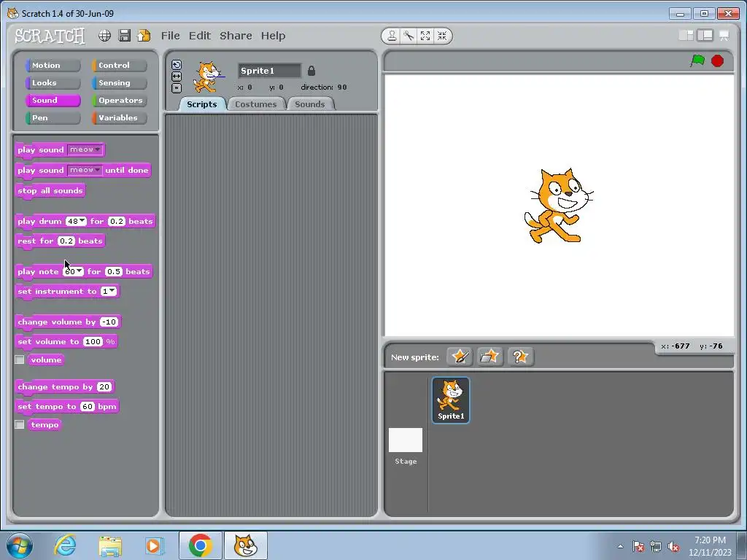The image size is (747, 560).
Task: Click the set volume to 100 field
Action: [x=93, y=341]
